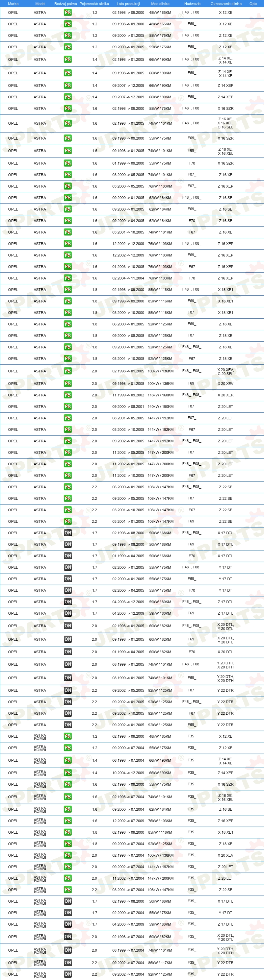Click the Moc silnika column header

[160, 4]
